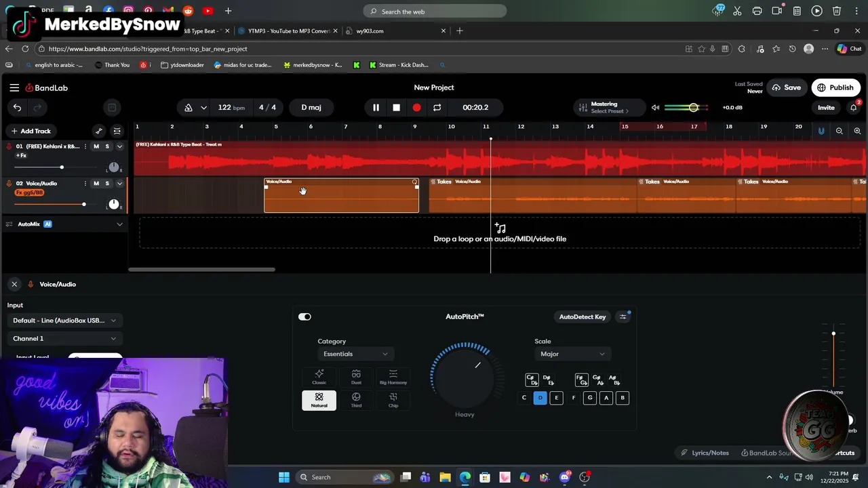Open the Fx gg5/BB preset on track 02
Viewport: 868px width, 488px height.
29,192
